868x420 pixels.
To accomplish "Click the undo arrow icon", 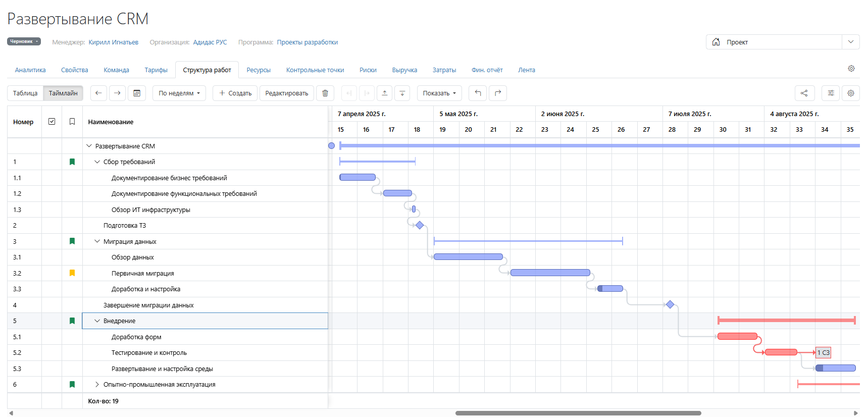I will click(478, 93).
